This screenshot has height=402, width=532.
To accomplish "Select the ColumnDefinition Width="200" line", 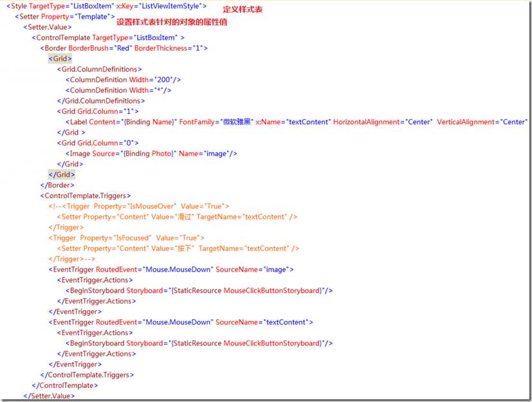I will click(x=123, y=80).
